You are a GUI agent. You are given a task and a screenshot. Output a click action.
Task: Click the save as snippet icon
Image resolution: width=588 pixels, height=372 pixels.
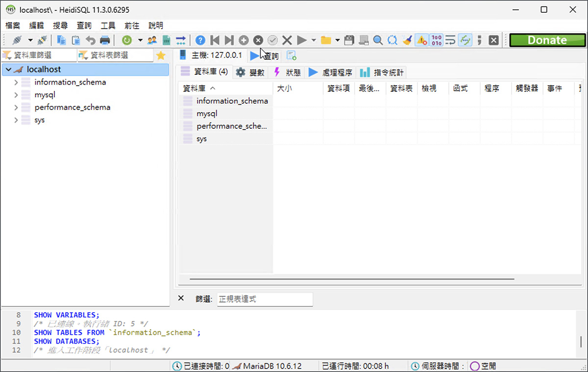click(x=364, y=40)
